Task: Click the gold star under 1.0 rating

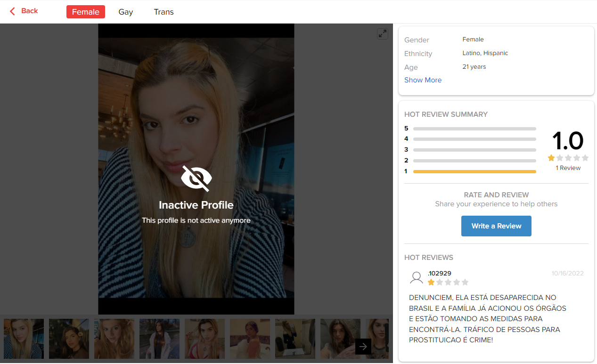Action: tap(551, 158)
